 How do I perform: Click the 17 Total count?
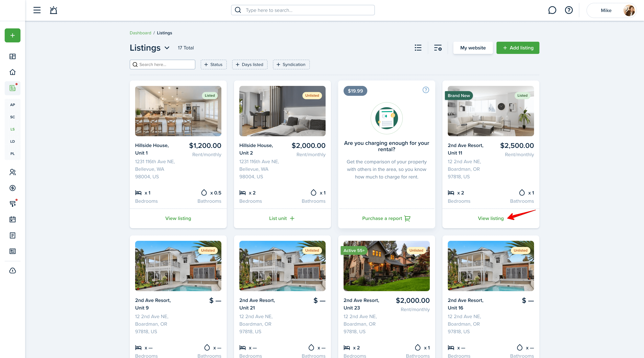click(186, 48)
